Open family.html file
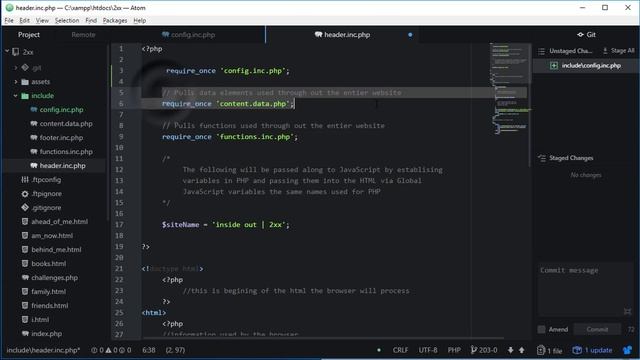 click(x=49, y=291)
